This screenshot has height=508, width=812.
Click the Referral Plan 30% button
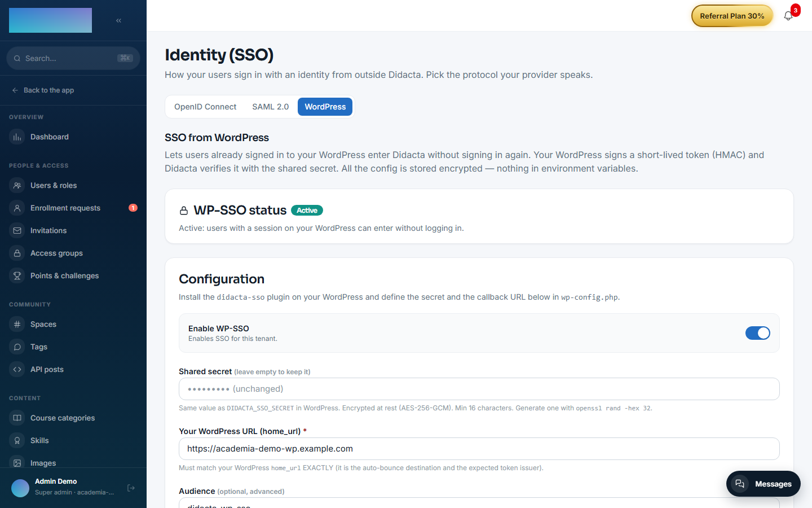tap(732, 16)
